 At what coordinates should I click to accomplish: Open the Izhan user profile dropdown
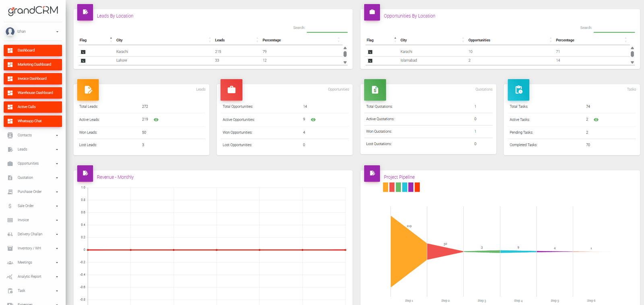[x=33, y=31]
